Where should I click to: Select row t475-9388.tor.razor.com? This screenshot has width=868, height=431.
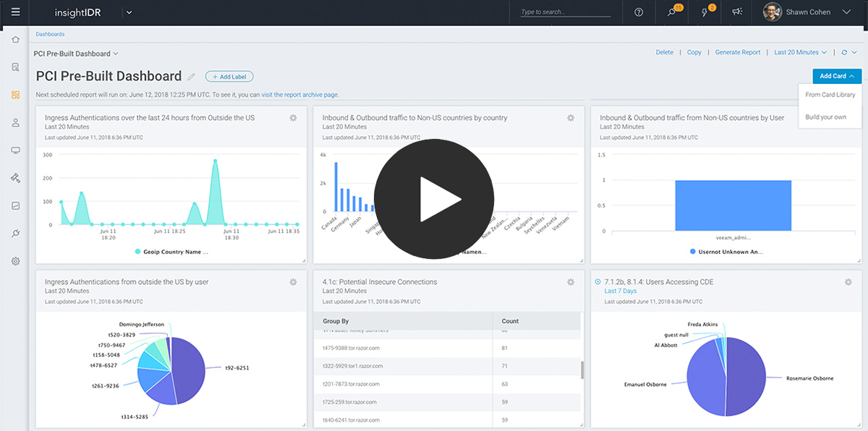[447, 348]
